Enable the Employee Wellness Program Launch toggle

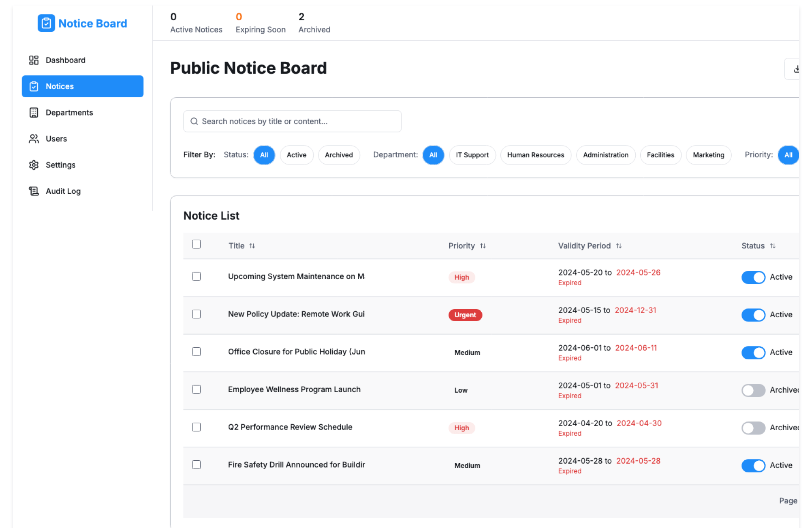click(x=753, y=390)
